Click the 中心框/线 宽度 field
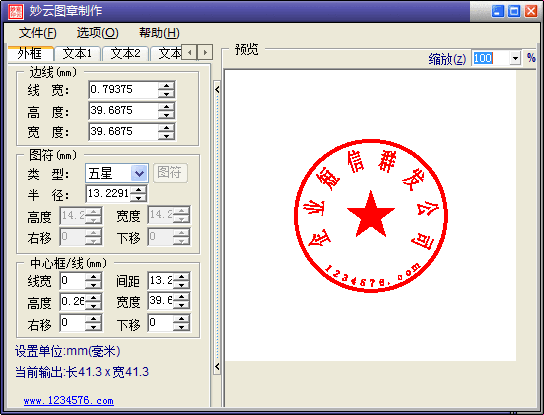 (161, 301)
